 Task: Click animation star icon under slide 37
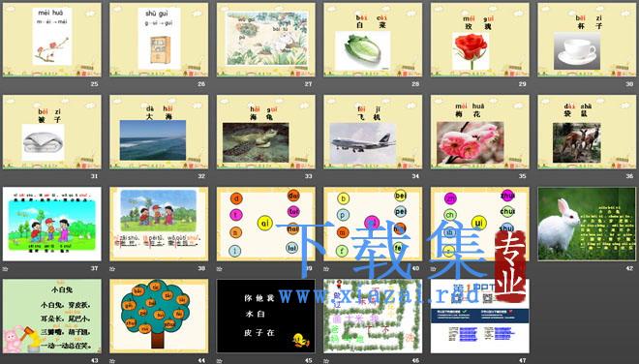(5, 268)
